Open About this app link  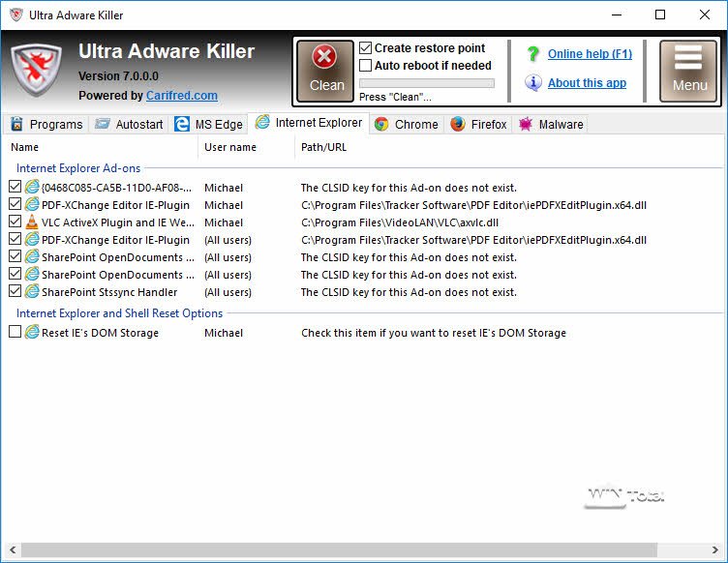point(587,82)
